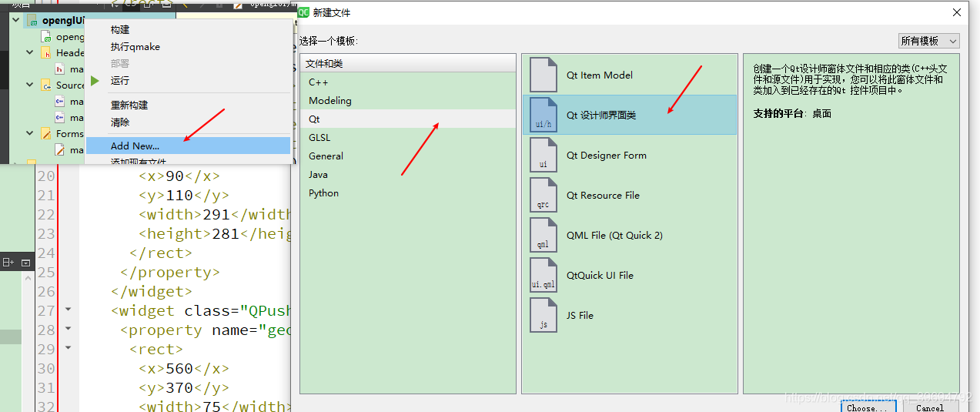Click the openglUi project icon in tree

[x=32, y=20]
